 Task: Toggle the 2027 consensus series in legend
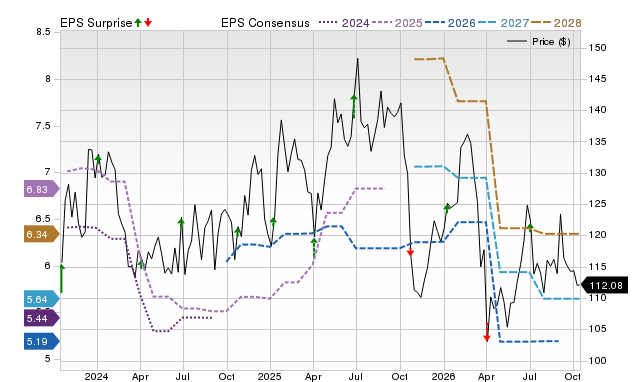click(503, 23)
